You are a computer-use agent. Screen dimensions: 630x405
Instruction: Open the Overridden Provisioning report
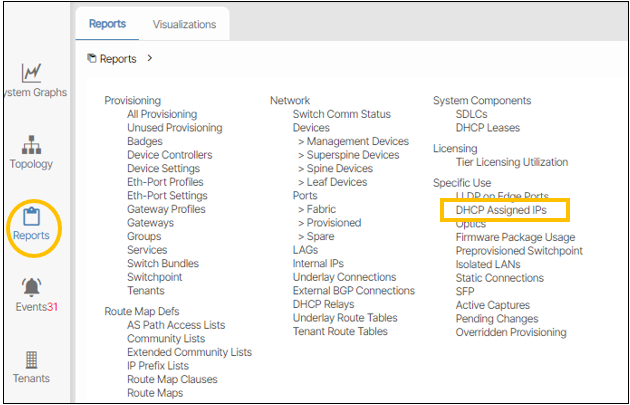tap(510, 332)
